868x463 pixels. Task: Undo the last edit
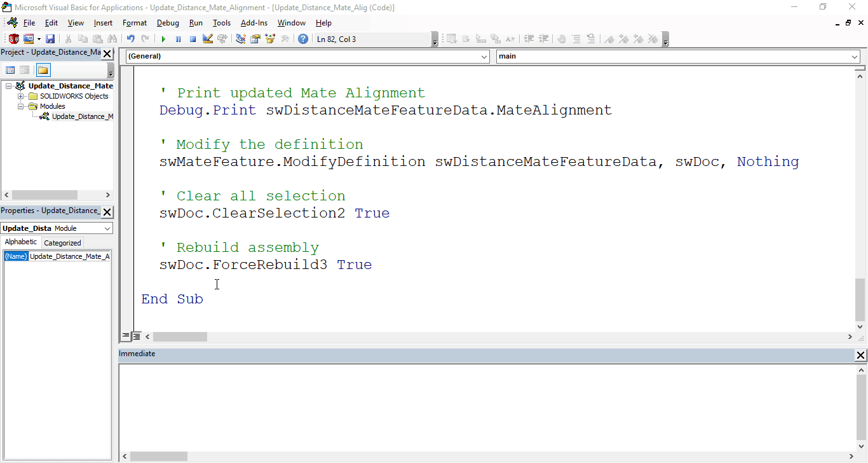click(130, 39)
